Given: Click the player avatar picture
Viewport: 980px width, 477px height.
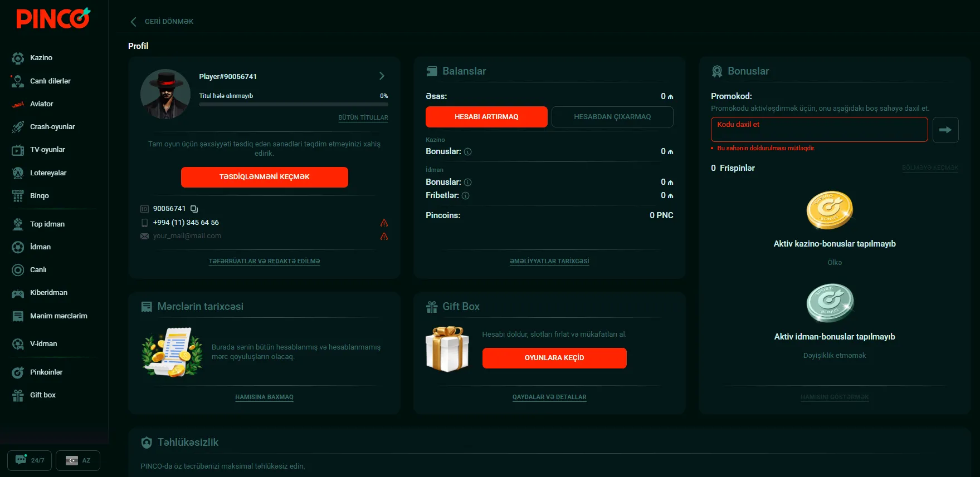Looking at the screenshot, I should [x=165, y=94].
